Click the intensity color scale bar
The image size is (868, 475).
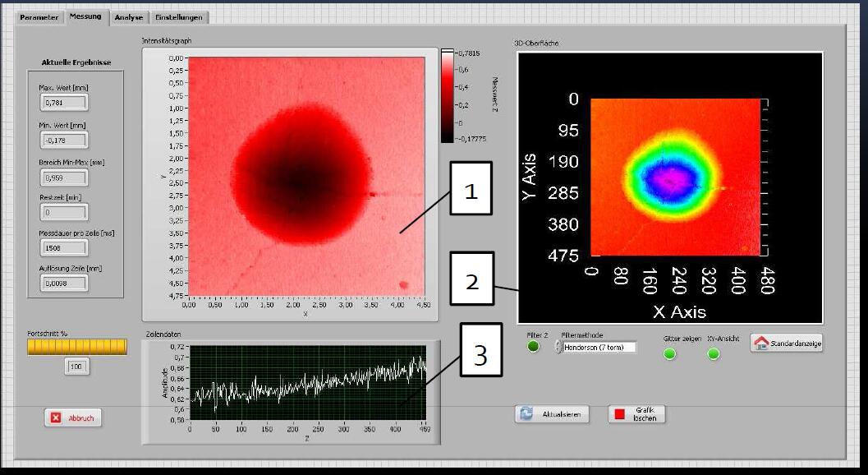[x=447, y=95]
